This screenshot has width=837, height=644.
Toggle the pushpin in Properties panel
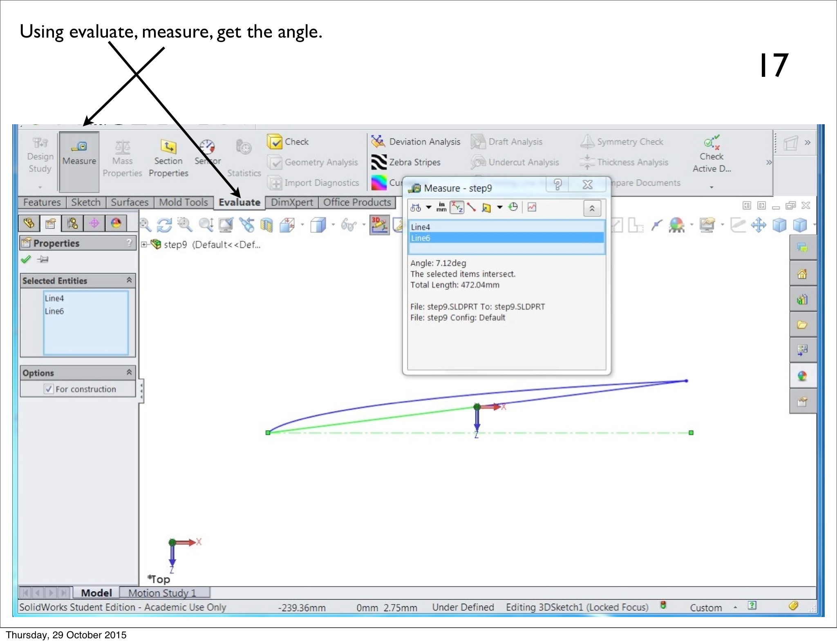[43, 259]
